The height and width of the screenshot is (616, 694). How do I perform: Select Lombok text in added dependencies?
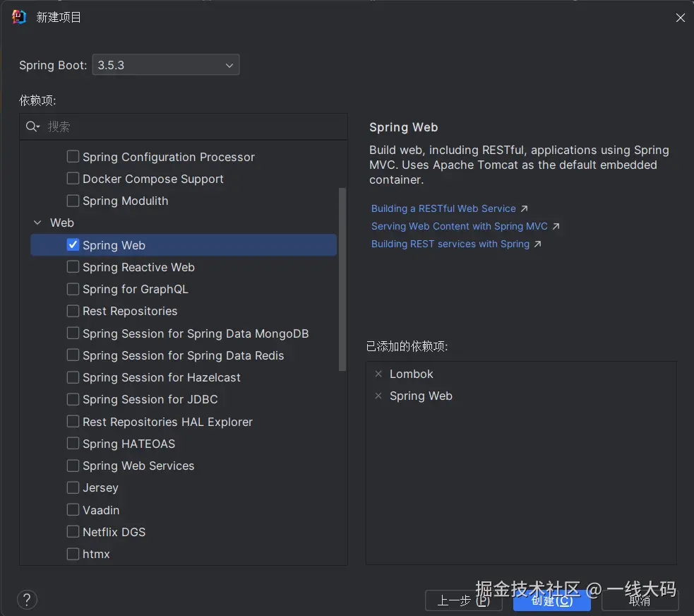pyautogui.click(x=411, y=374)
